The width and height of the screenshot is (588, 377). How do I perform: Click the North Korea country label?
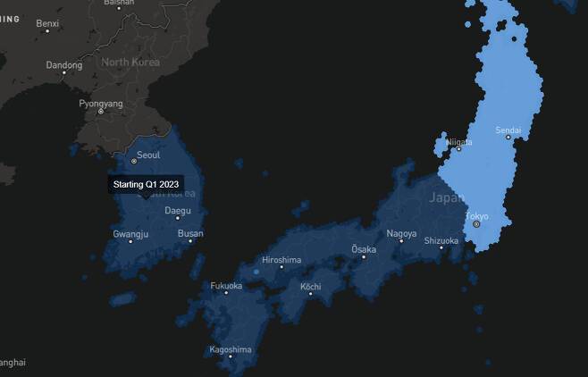(x=130, y=63)
